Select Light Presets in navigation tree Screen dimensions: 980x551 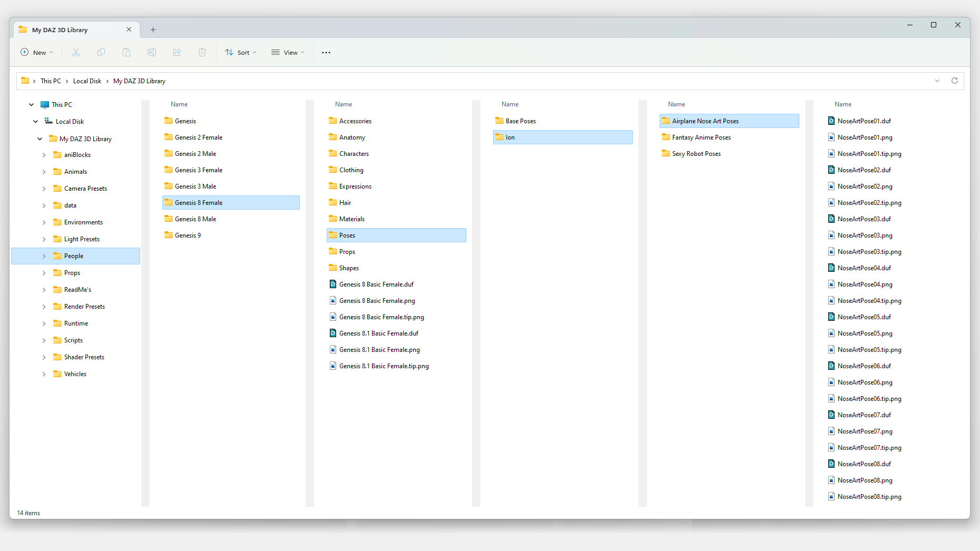[x=82, y=239]
